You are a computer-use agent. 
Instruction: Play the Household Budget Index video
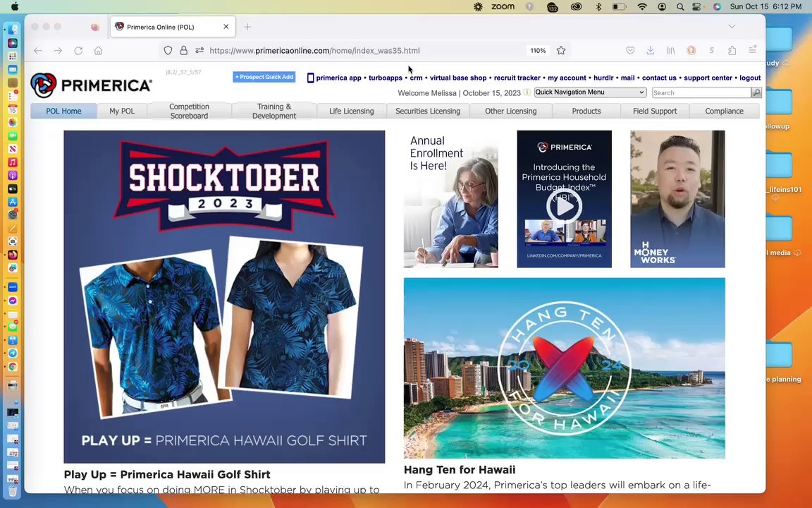564,206
